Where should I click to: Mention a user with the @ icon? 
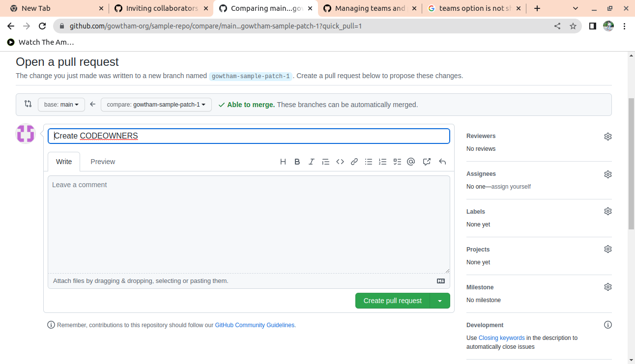pos(411,162)
